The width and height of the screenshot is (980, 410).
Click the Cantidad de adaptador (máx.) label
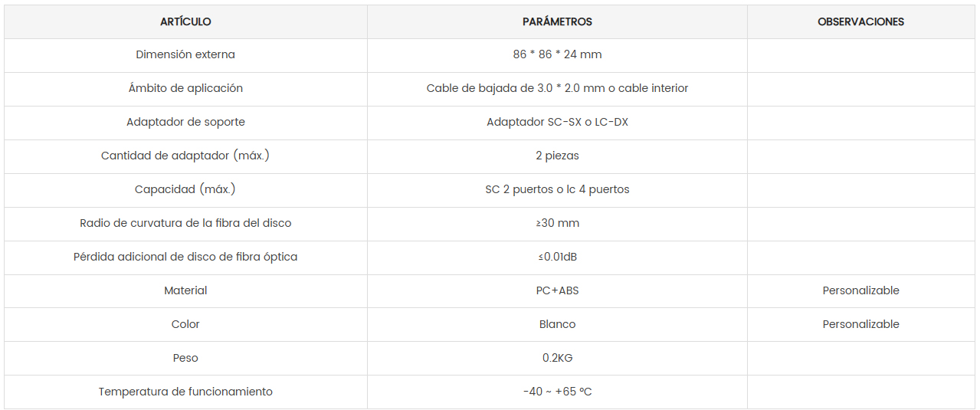185,156
